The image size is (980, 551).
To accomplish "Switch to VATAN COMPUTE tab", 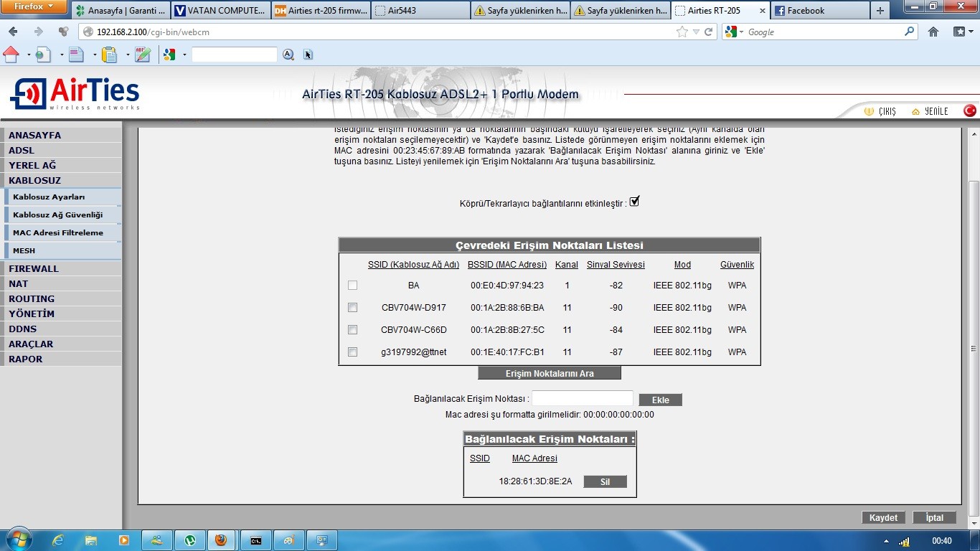I will pos(220,11).
